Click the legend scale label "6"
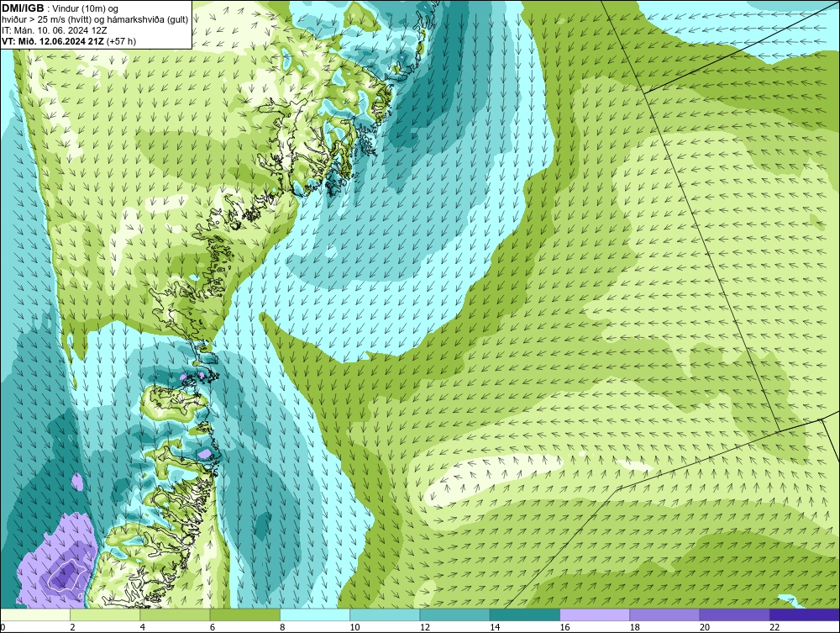Screen dimensions: 840x633 [213, 627]
